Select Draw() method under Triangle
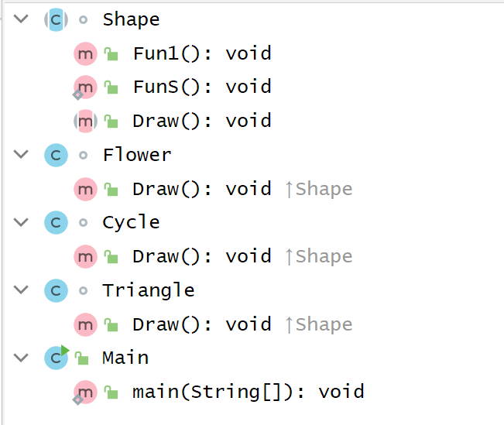 201,324
